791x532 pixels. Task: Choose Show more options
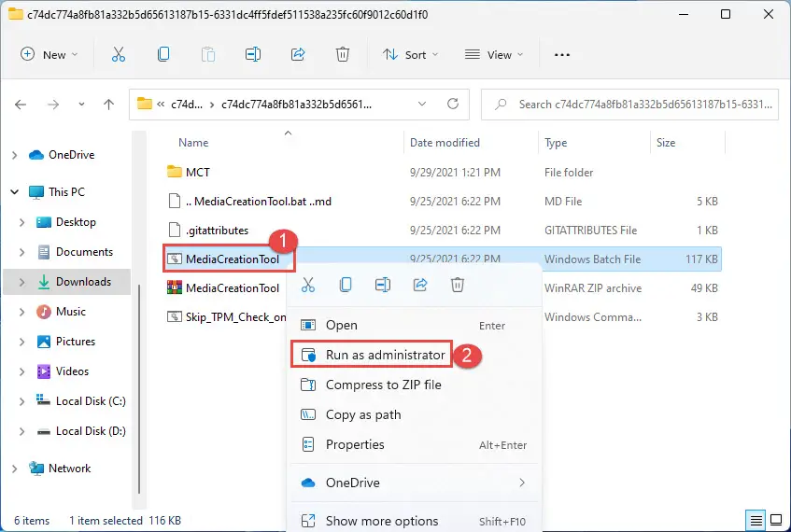pos(414,521)
